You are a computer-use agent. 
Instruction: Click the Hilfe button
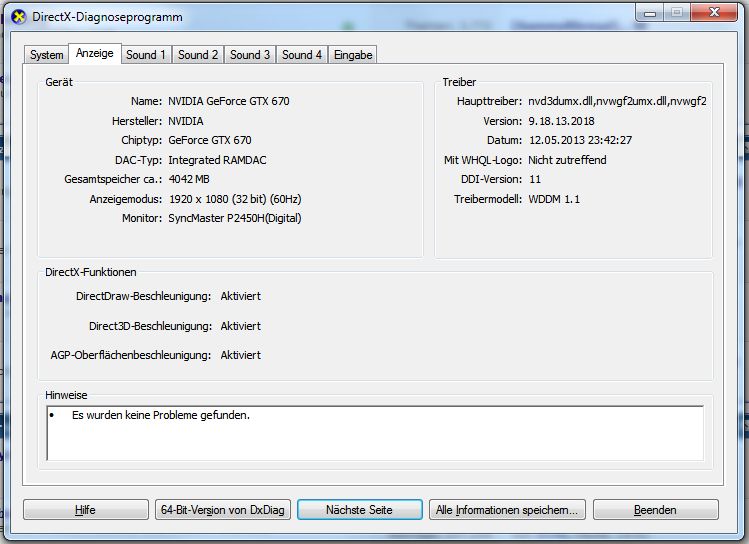pyautogui.click(x=86, y=510)
